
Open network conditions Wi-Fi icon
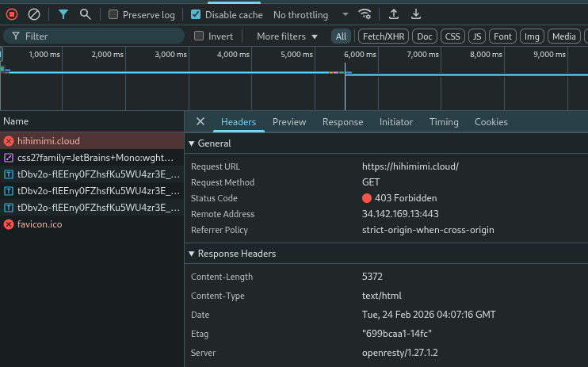point(365,14)
